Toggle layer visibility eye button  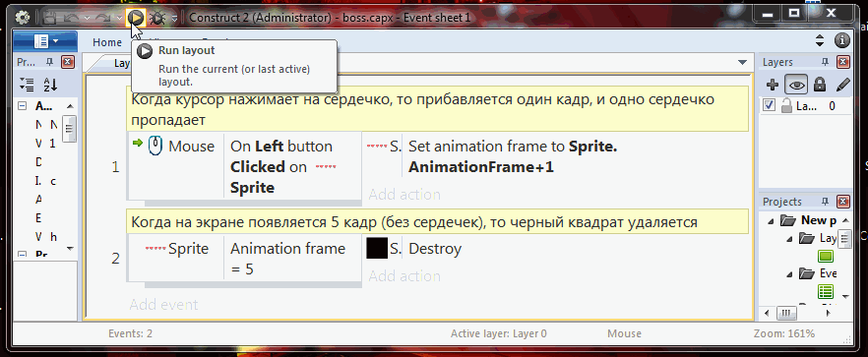(796, 85)
